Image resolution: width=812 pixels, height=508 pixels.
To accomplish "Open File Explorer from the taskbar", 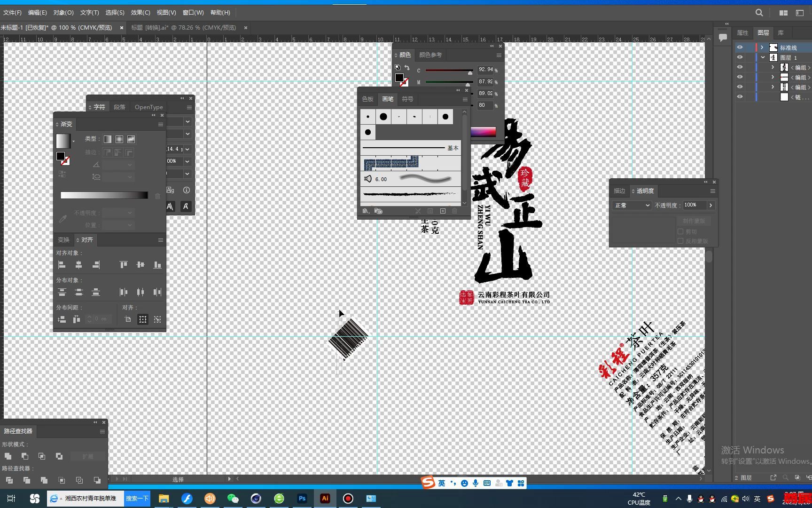I will pos(164,499).
